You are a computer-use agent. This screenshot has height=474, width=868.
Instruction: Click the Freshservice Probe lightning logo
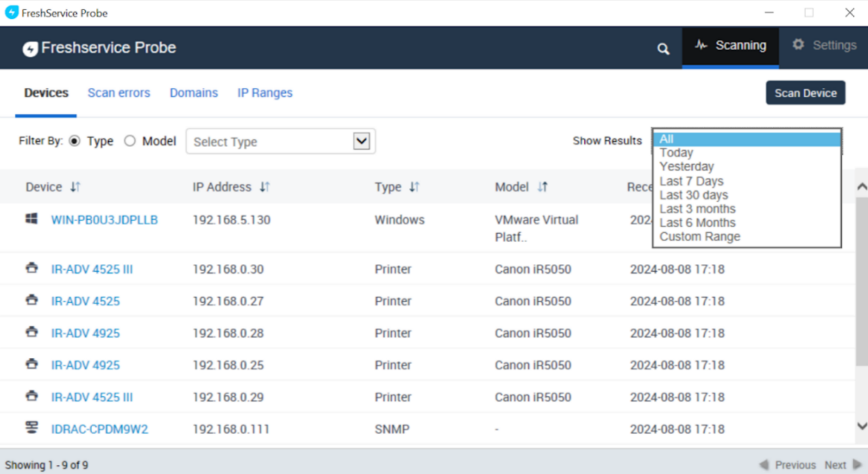30,48
